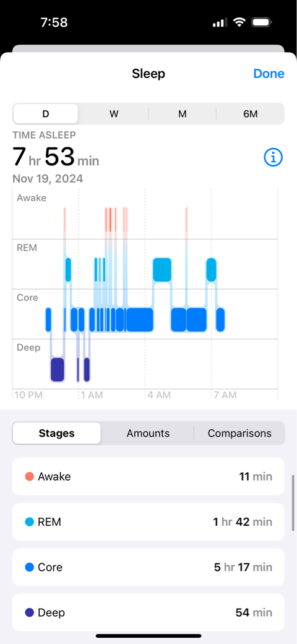
Task: Select the REM 1 hr 42 min row
Action: tap(148, 521)
